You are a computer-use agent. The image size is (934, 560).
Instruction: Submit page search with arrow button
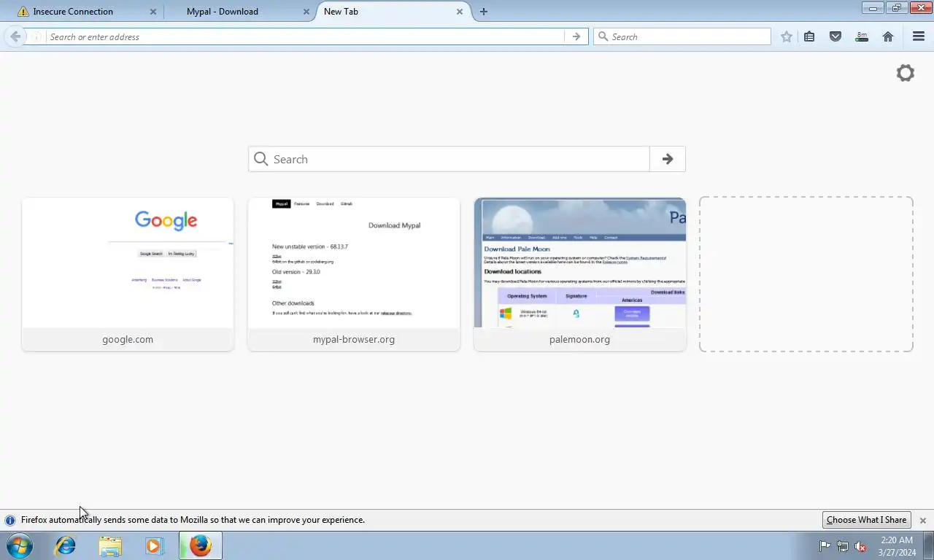tap(668, 159)
